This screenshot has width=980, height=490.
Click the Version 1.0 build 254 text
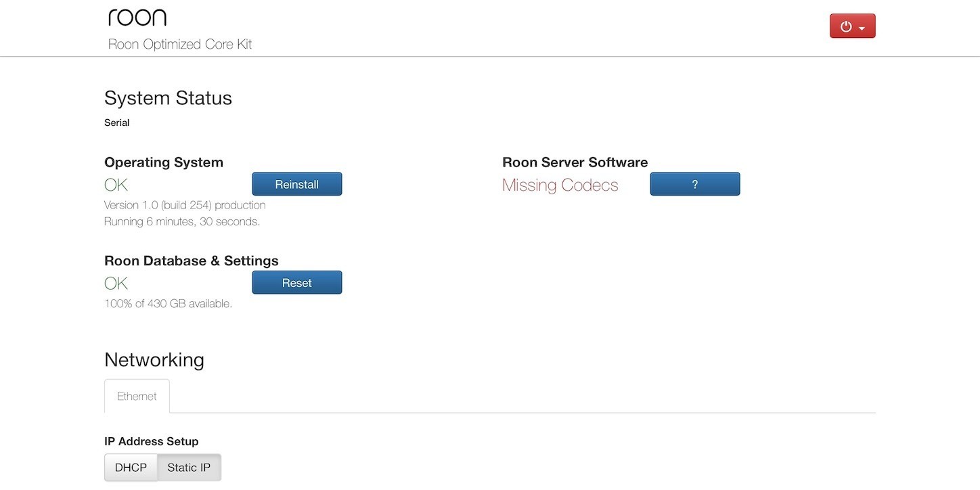point(185,205)
